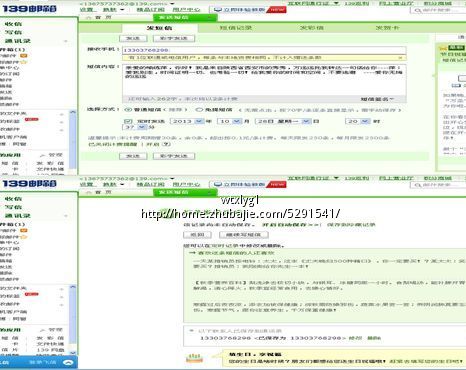This screenshot has width=466, height=370.
Task: Click the 开启 link for fee reminder
Action: click(152, 144)
